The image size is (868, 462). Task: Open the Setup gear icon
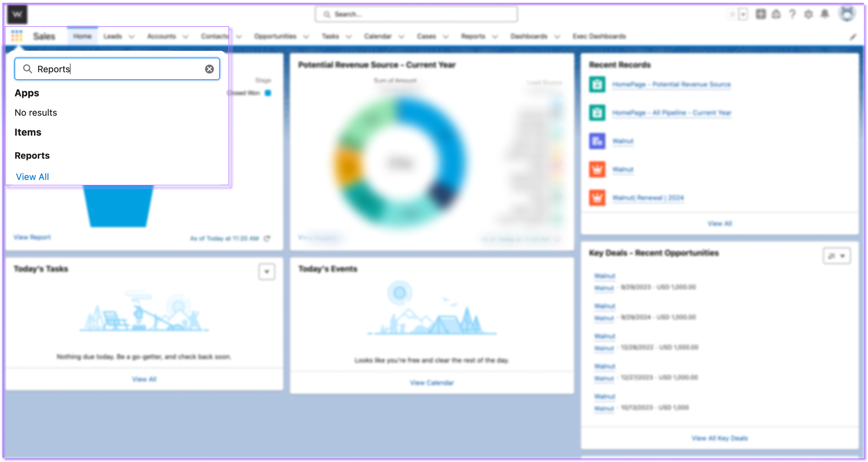point(808,14)
